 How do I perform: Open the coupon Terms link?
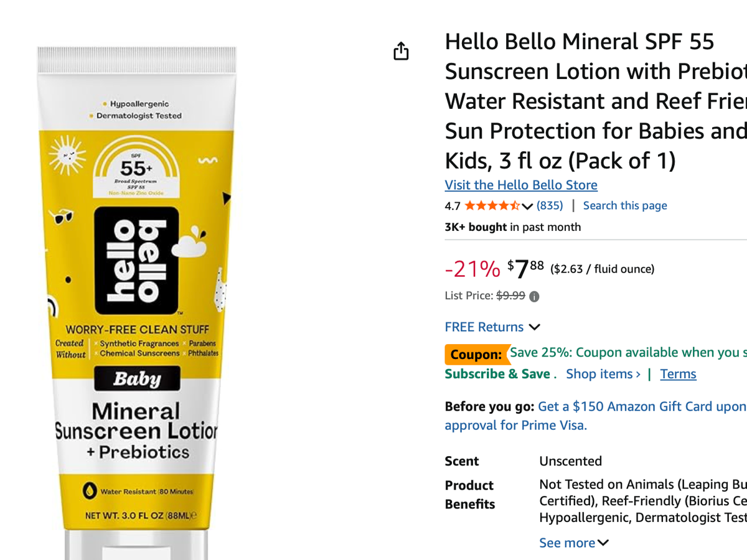click(678, 374)
